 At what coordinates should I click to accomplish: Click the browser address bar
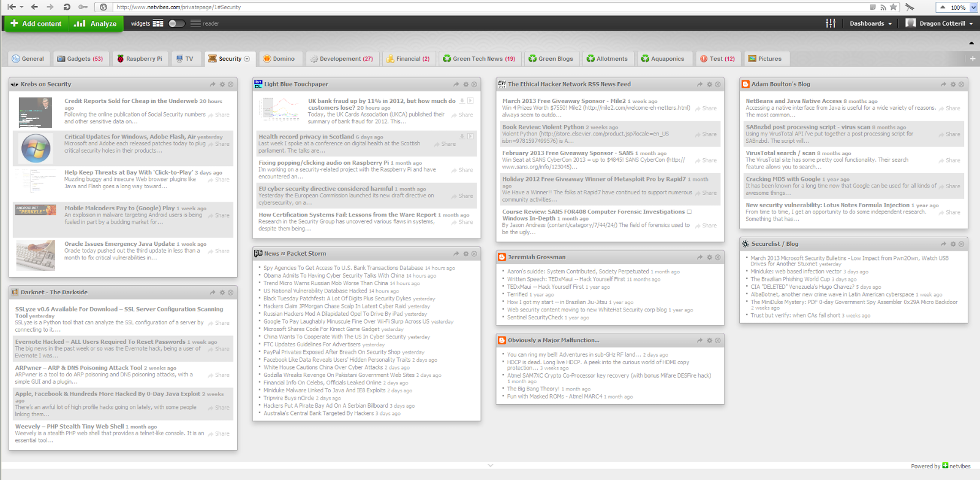[x=490, y=7]
